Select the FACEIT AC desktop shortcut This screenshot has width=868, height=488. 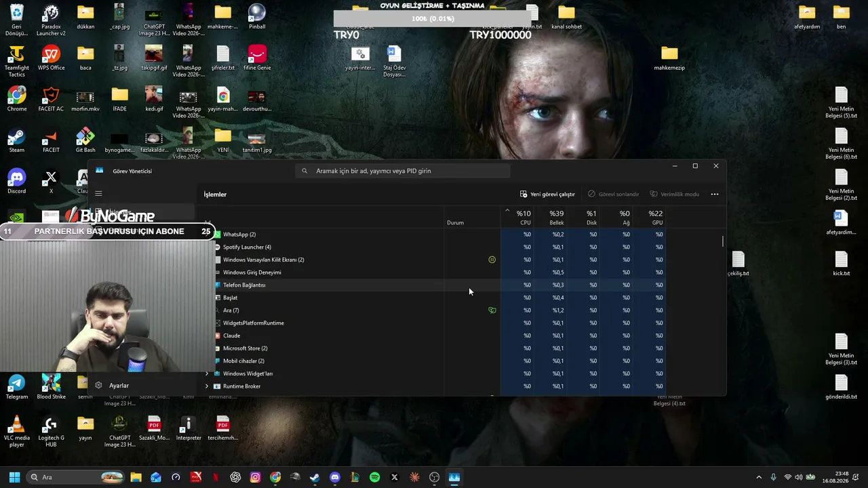(51, 99)
